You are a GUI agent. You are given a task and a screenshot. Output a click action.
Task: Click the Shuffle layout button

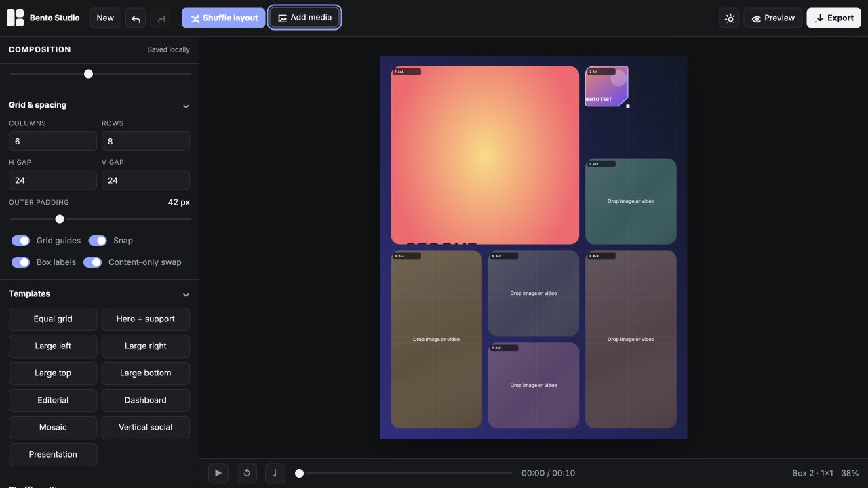[x=224, y=18]
